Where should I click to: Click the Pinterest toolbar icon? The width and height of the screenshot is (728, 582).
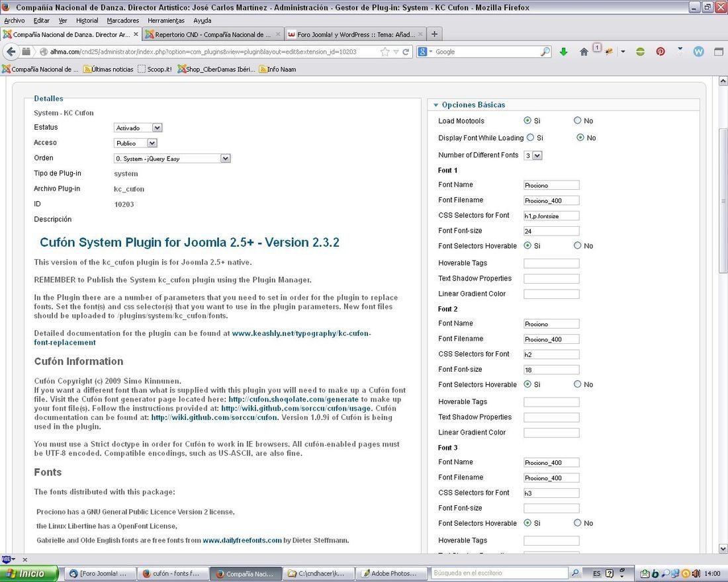(x=660, y=52)
